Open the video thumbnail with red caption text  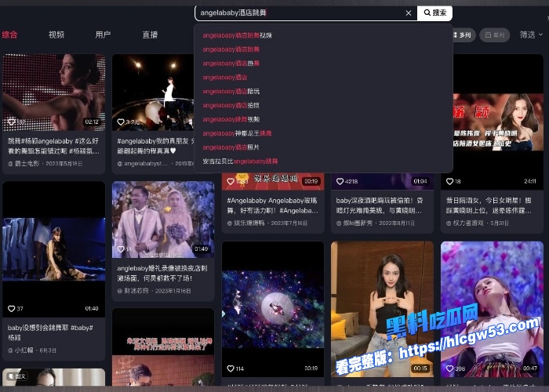point(163,347)
